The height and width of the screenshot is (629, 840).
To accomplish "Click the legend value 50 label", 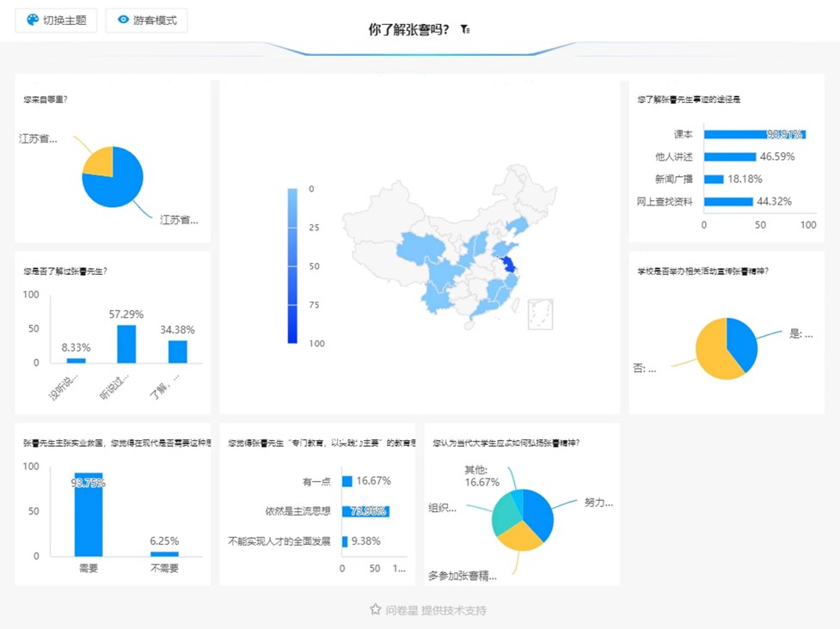I will coord(314,266).
